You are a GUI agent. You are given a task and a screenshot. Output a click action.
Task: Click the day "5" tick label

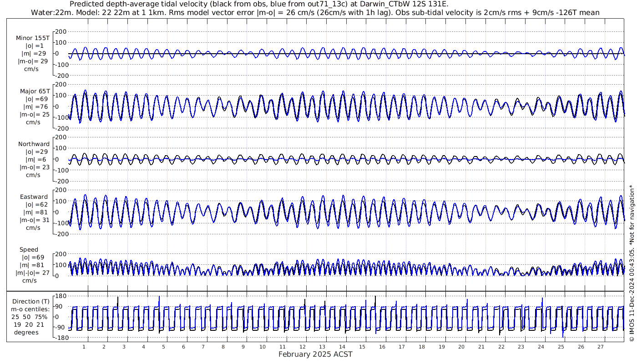[x=164, y=347]
